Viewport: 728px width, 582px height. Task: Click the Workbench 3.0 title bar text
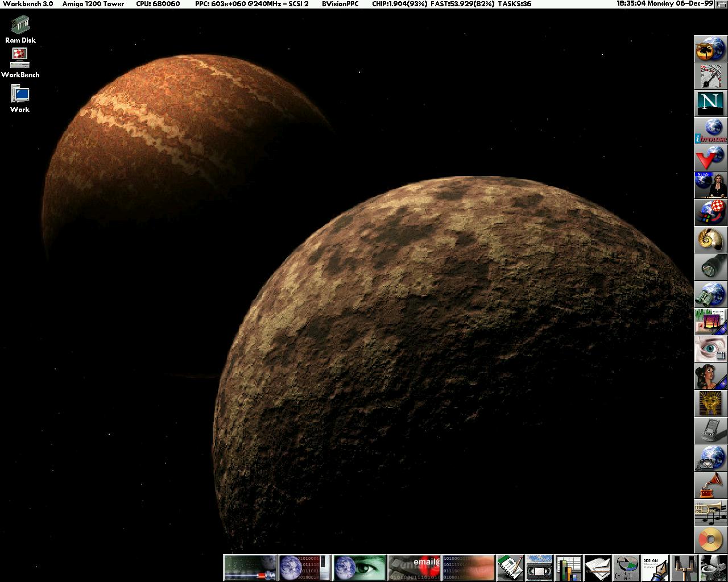point(28,4)
